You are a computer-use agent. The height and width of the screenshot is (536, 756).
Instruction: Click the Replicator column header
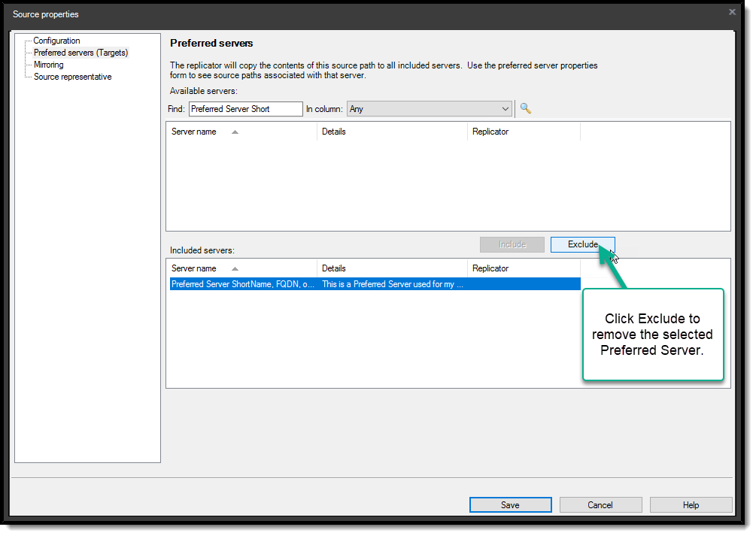[x=490, y=132]
